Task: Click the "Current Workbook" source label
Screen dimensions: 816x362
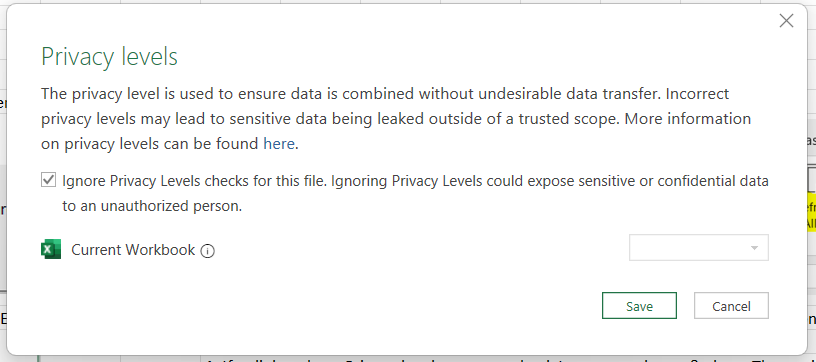Action: pyautogui.click(x=133, y=250)
